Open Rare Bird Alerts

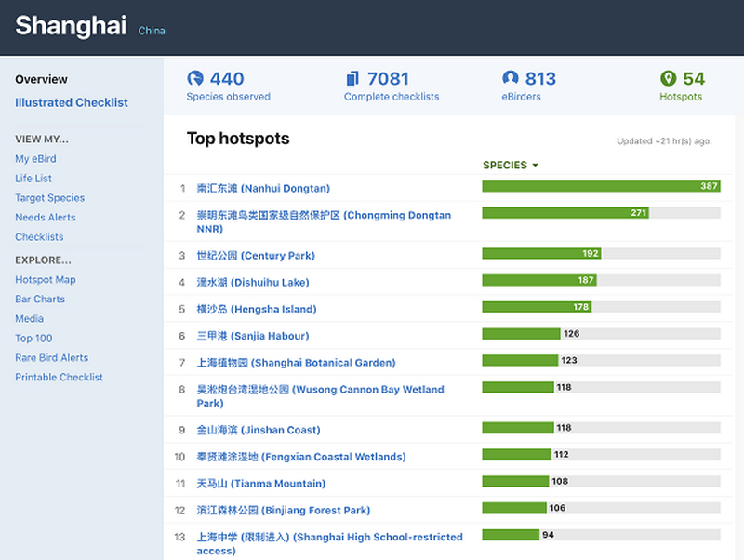[52, 357]
